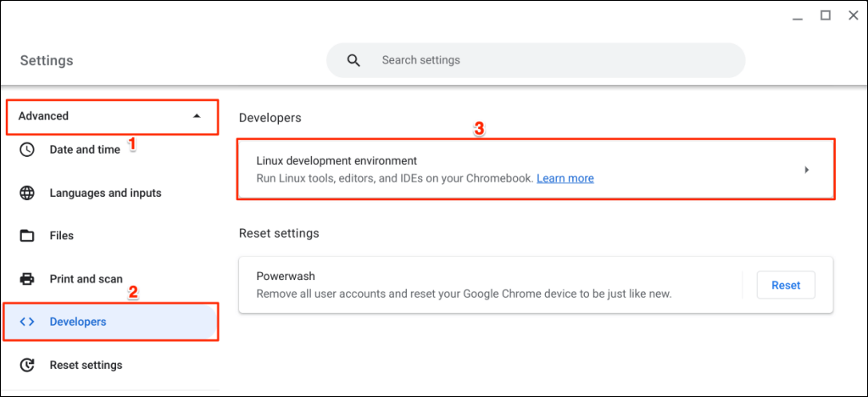Click the printer icon for Print and scan
868x397 pixels.
coord(27,279)
